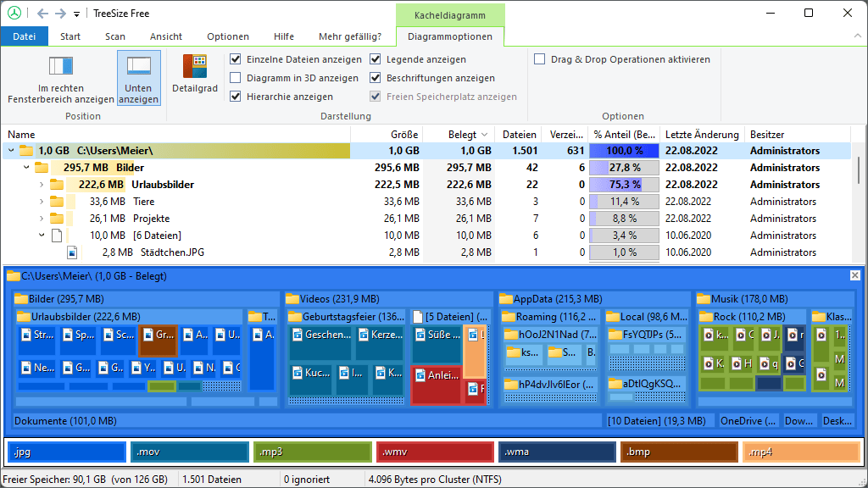The height and width of the screenshot is (488, 868).
Task: Click the 'Geschen...' video file tile
Action: click(320, 343)
